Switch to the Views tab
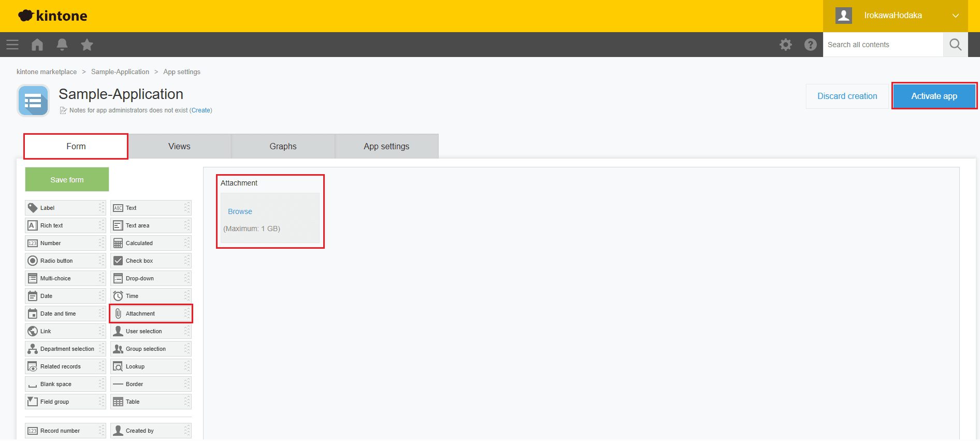 179,147
